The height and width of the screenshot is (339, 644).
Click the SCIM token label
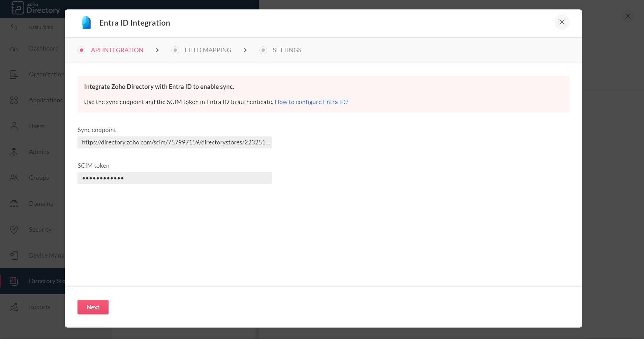93,166
